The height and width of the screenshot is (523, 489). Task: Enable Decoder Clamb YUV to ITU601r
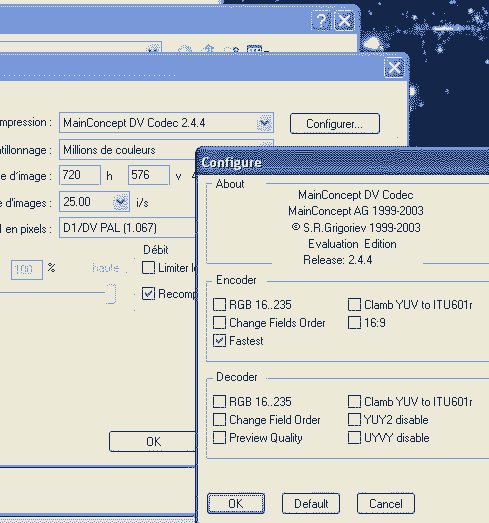354,402
